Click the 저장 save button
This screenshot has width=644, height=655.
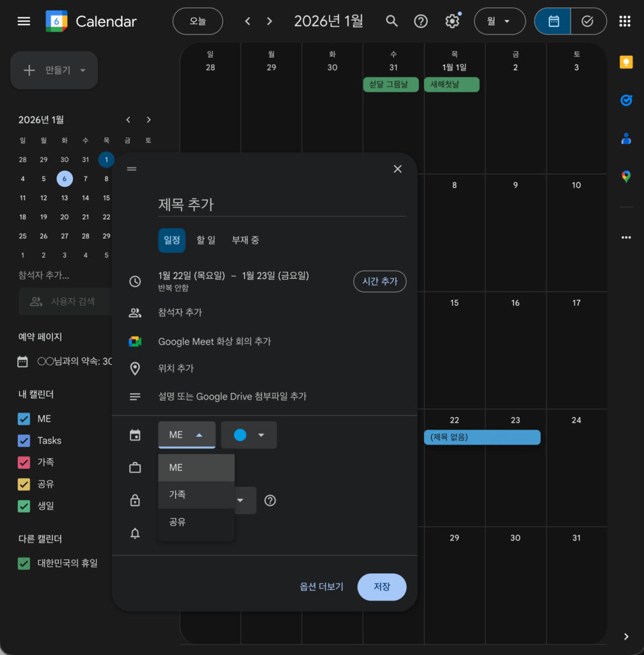point(381,587)
